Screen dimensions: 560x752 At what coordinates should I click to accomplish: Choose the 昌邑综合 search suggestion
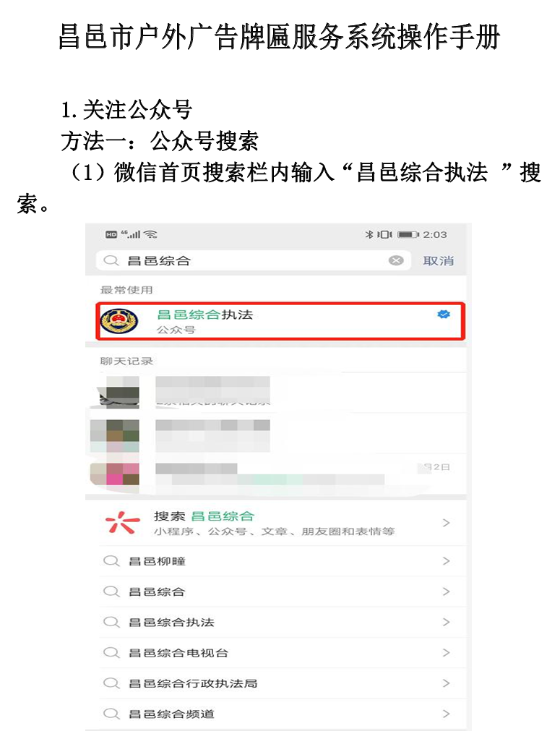276,591
